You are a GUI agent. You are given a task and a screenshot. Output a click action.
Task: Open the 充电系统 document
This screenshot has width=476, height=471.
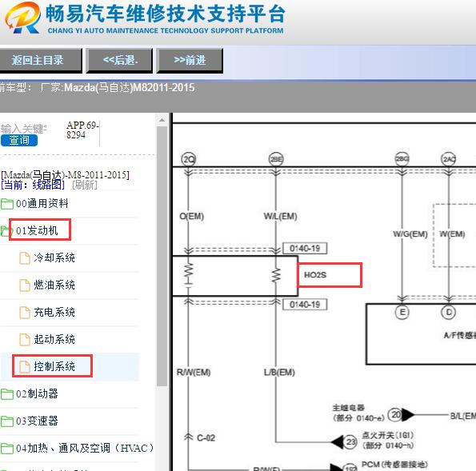tap(54, 312)
